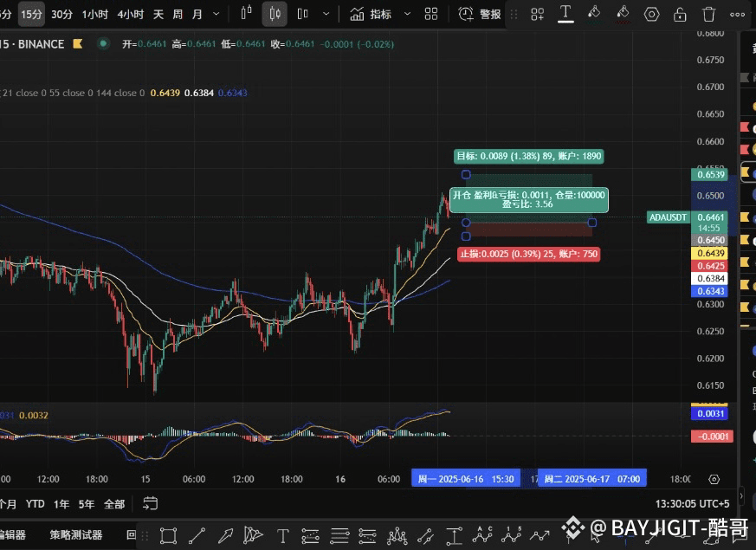Select the arrow drawing tool
756x550 pixels.
tap(225, 535)
